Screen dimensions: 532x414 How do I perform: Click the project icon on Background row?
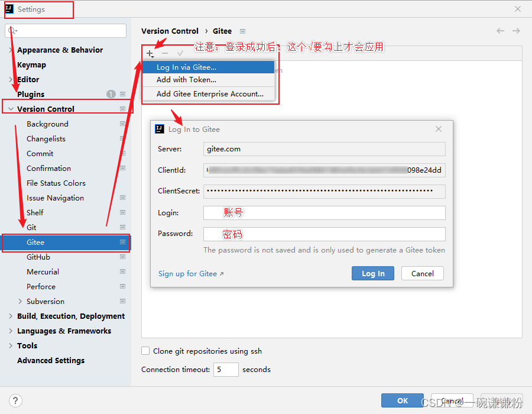123,124
